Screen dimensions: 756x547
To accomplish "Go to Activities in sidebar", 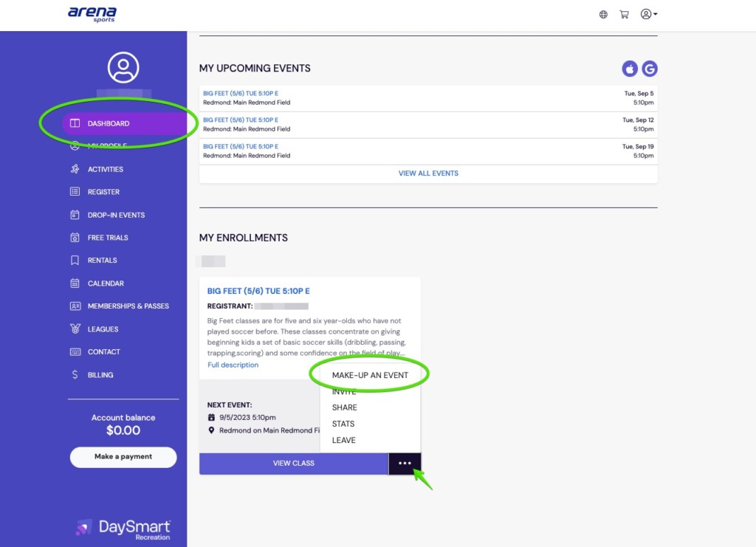I will coord(105,169).
